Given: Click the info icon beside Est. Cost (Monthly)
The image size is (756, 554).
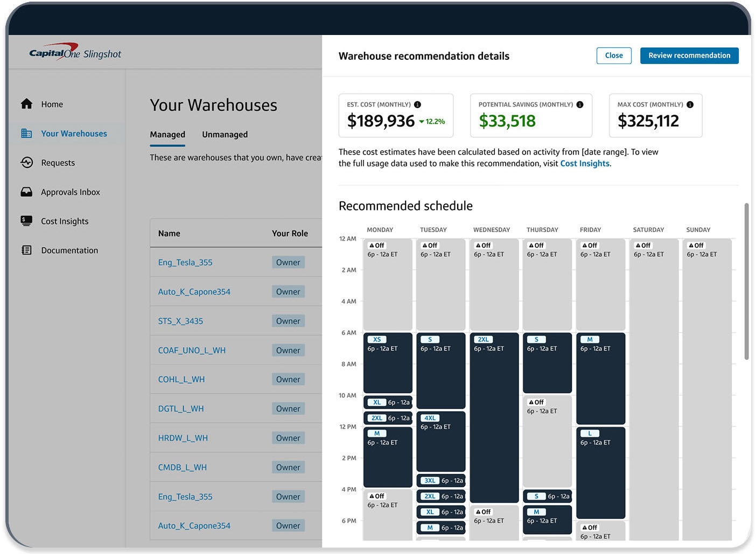Looking at the screenshot, I should pyautogui.click(x=419, y=104).
